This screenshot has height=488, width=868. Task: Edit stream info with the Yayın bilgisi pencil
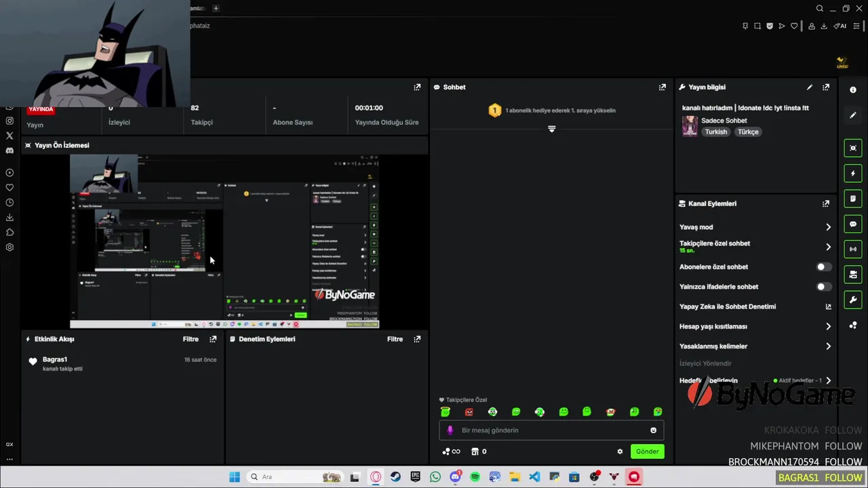[x=810, y=87]
